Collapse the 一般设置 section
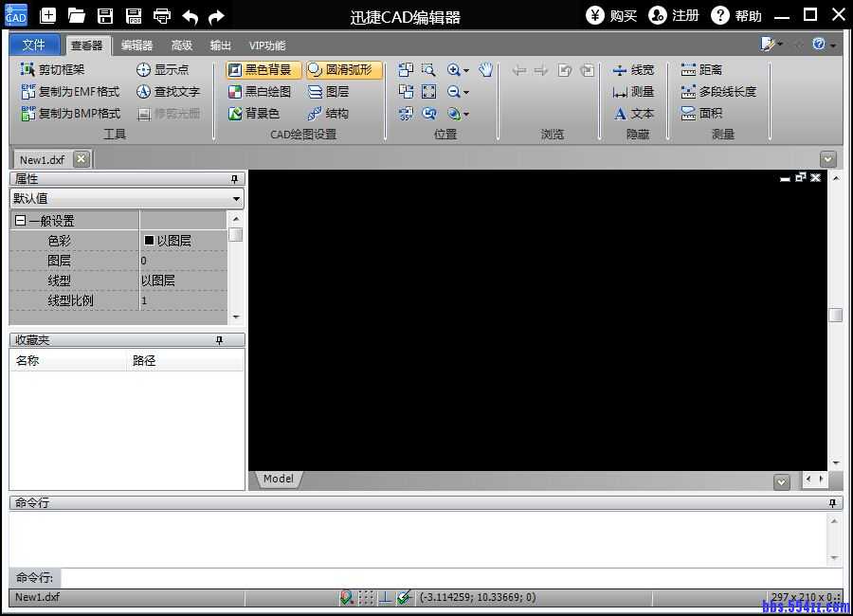 point(20,221)
